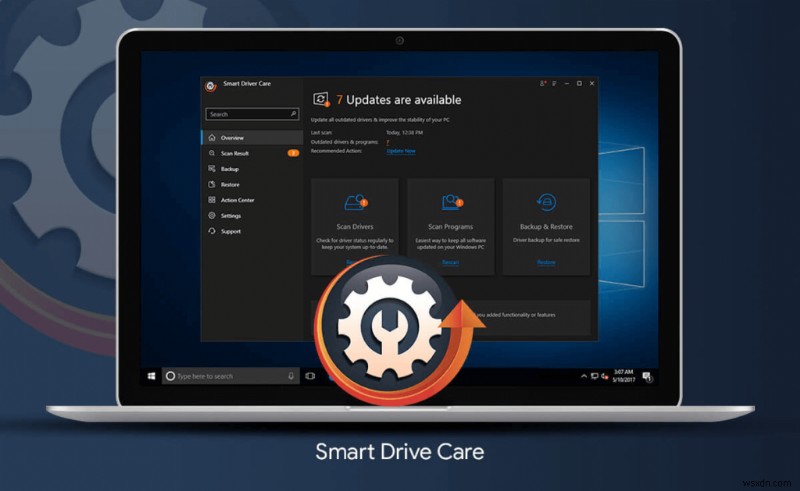
Task: Open the Windows Start menu
Action: pyautogui.click(x=152, y=376)
